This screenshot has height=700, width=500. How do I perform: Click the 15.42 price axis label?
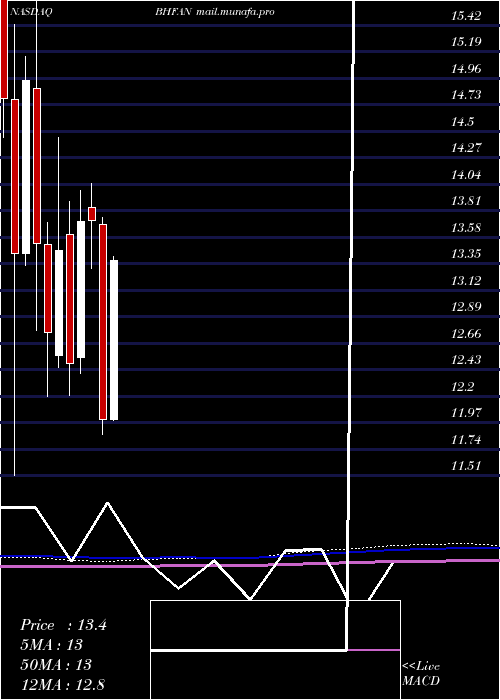point(466,17)
